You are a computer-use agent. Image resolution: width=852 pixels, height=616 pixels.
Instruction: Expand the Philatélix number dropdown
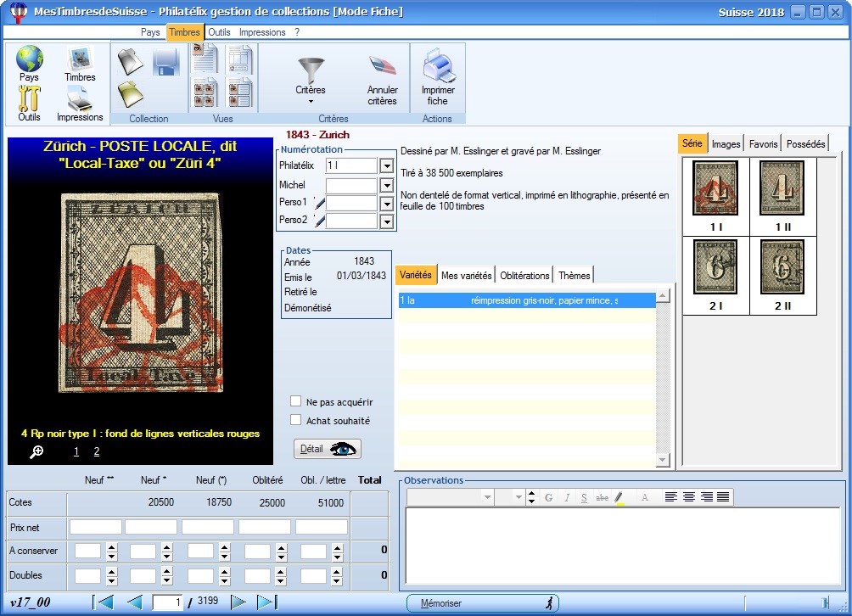pyautogui.click(x=387, y=165)
